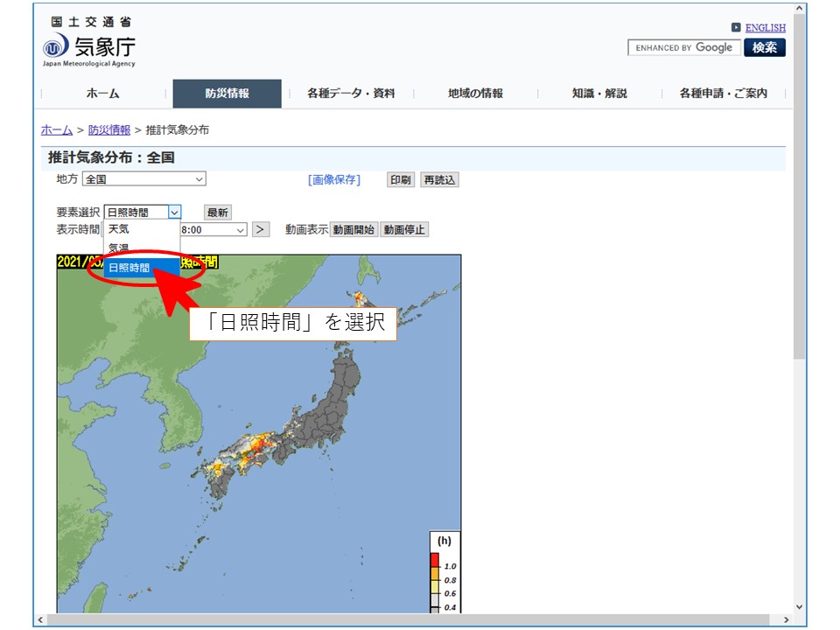Click the vertical scrollbar up arrow

(x=800, y=10)
